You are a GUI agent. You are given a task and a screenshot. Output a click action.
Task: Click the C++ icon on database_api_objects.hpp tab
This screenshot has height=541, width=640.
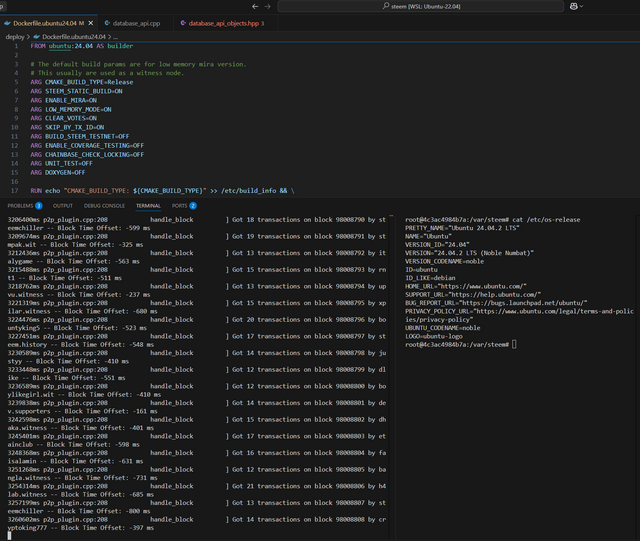[183, 23]
